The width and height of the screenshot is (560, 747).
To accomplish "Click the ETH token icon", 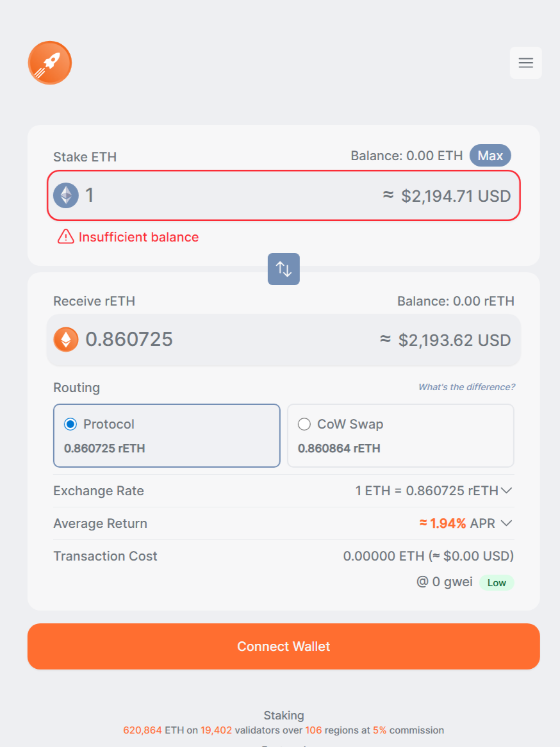I will [x=66, y=195].
